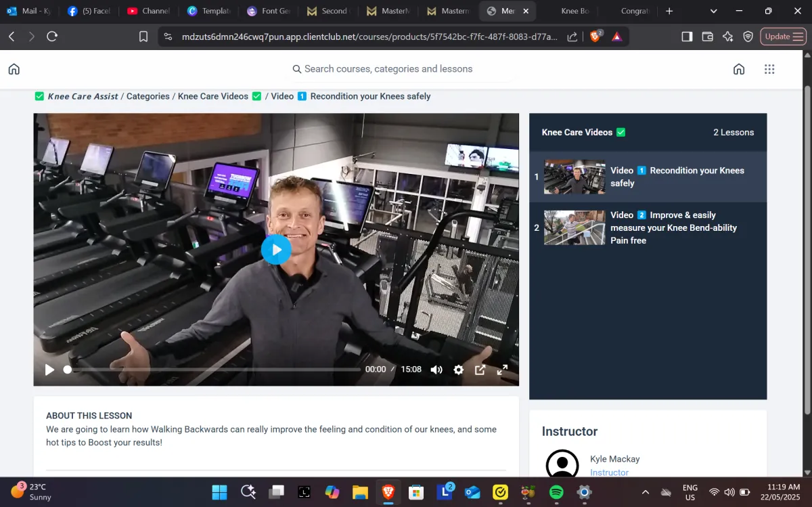The height and width of the screenshot is (507, 812).
Task: Bookmark this page icon in toolbar
Action: [143, 37]
